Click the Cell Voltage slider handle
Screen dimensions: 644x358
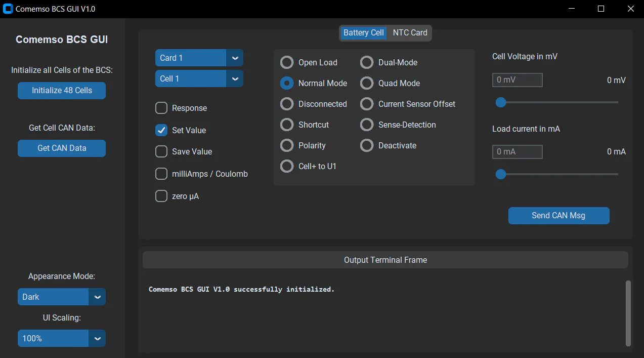point(501,102)
